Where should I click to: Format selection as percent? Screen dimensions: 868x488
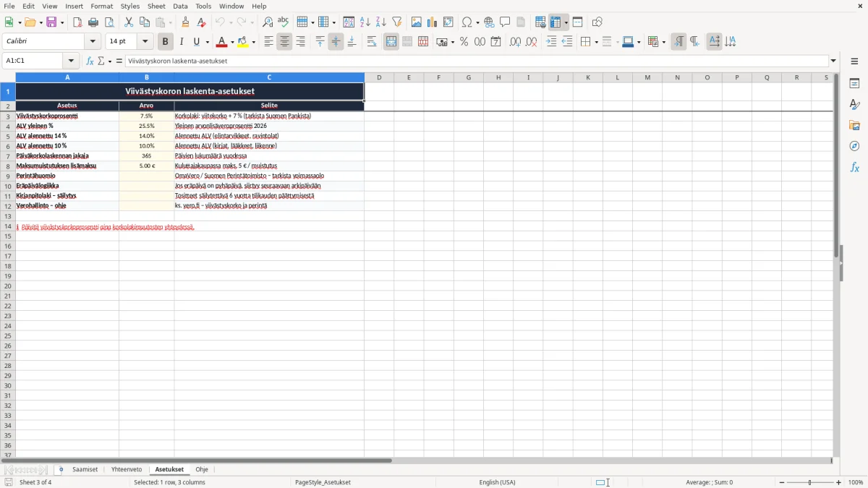(464, 42)
